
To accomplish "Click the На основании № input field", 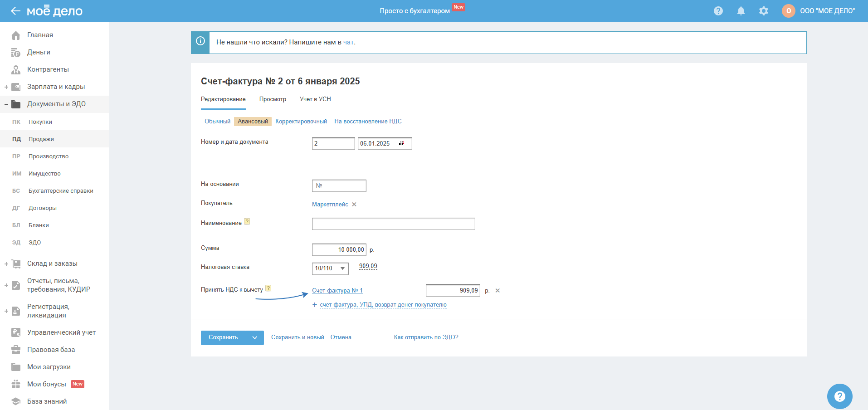I will pos(339,186).
